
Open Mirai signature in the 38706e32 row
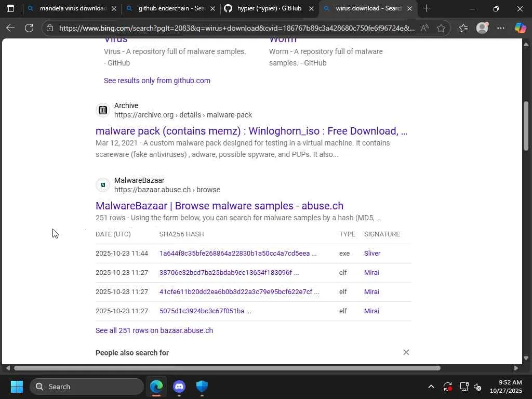click(x=371, y=273)
